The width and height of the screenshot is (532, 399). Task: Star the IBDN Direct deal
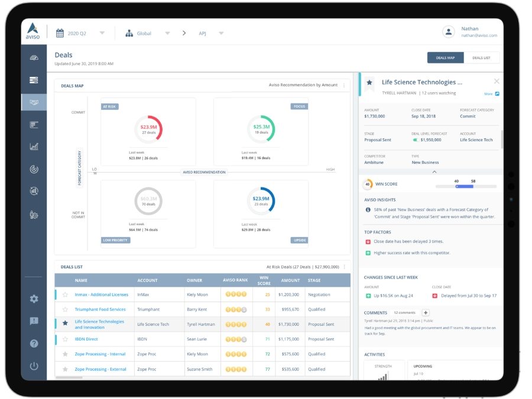(x=65, y=339)
